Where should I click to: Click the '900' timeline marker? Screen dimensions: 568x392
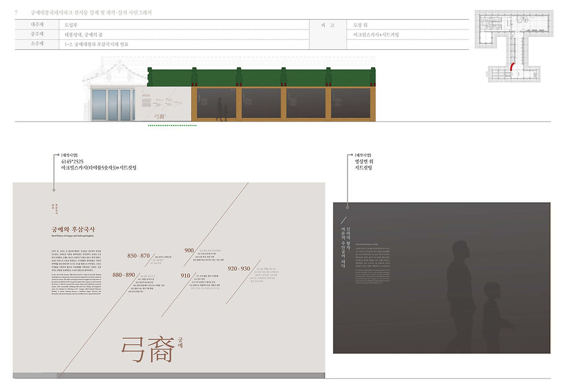[x=189, y=250]
